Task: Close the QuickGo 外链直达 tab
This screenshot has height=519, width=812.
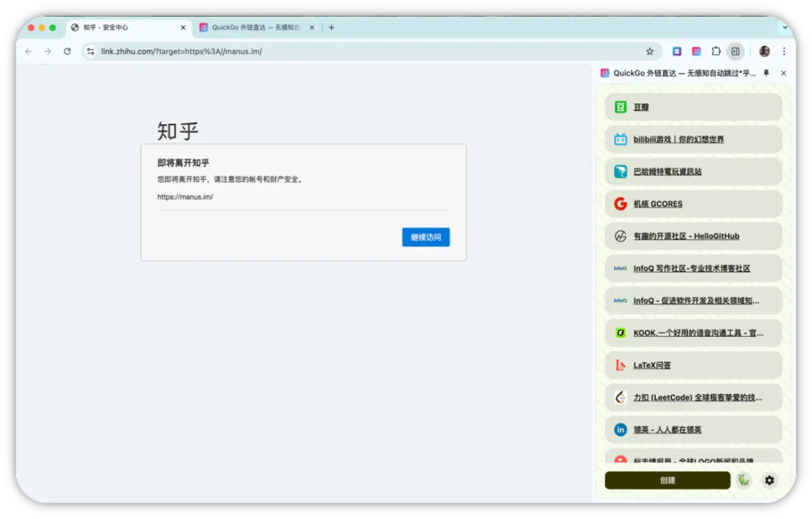Action: (x=312, y=27)
